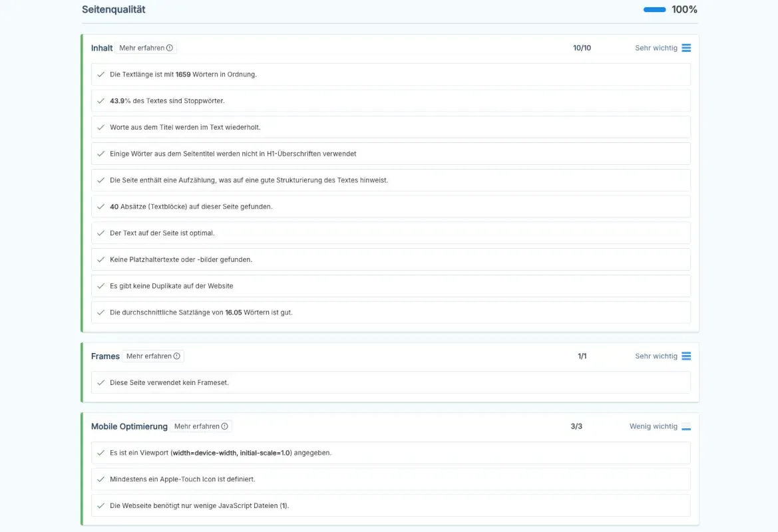Click the JavaScript Dateien check row
Screen dimensions: 778x532
tap(391, 505)
